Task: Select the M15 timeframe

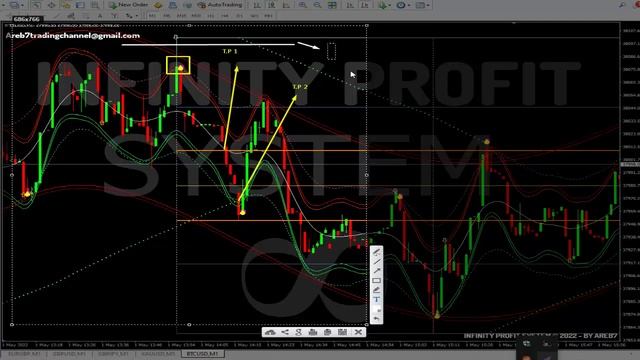Action: click(x=181, y=16)
